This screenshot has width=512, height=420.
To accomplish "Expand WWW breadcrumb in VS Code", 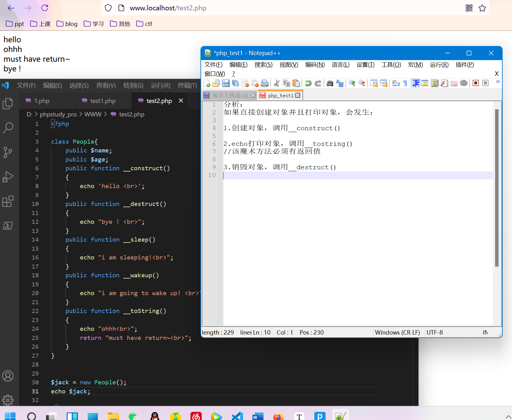I will pyautogui.click(x=93, y=114).
